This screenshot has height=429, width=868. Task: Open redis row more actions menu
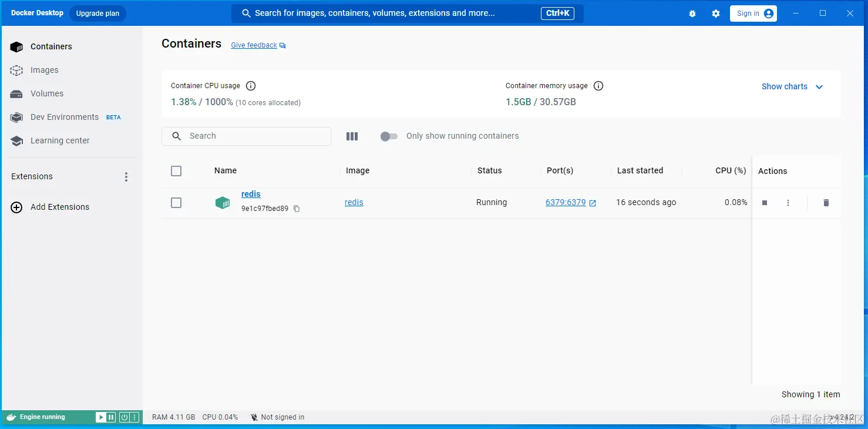coord(788,203)
